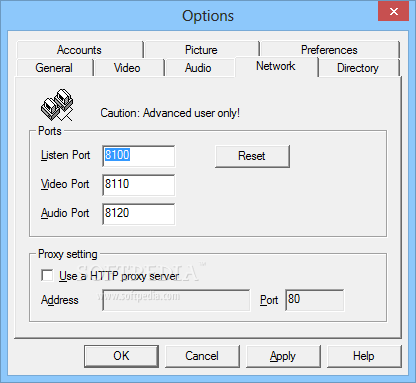
Task: Open the Directory tab
Action: [358, 68]
